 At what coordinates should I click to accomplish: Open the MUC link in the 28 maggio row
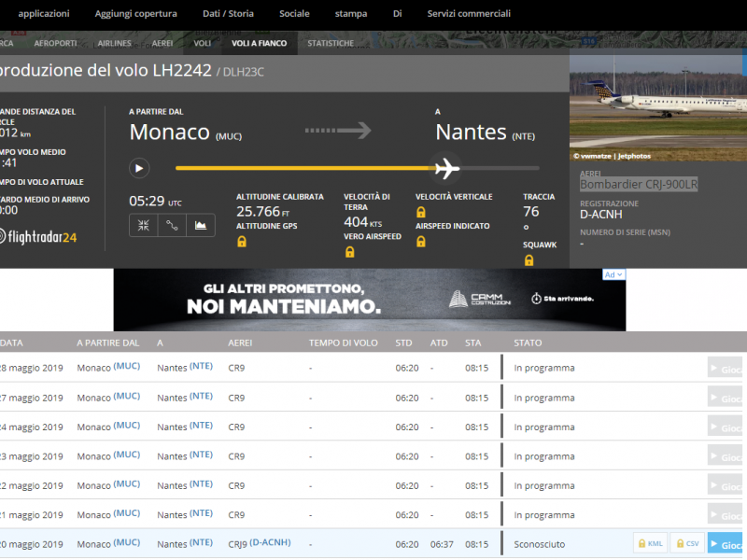pyautogui.click(x=127, y=366)
